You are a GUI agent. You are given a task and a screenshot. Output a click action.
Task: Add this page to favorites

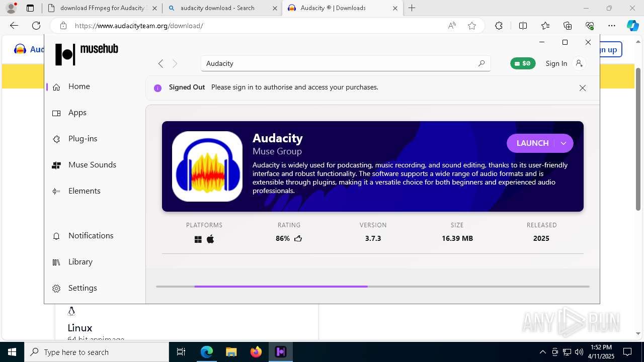[472, 26]
